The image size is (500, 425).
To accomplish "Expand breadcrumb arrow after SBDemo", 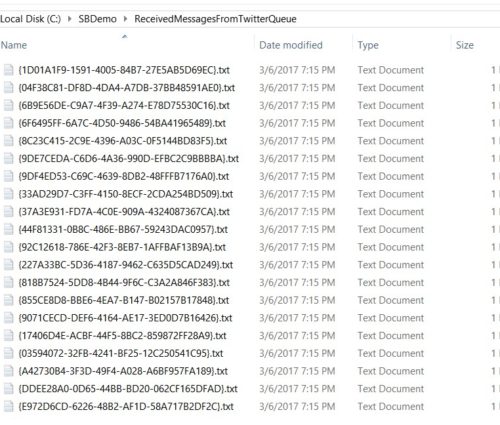I will [x=125, y=19].
